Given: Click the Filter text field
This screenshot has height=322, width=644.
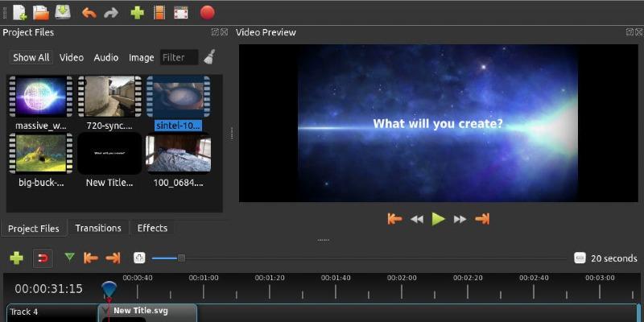Looking at the screenshot, I should [179, 58].
